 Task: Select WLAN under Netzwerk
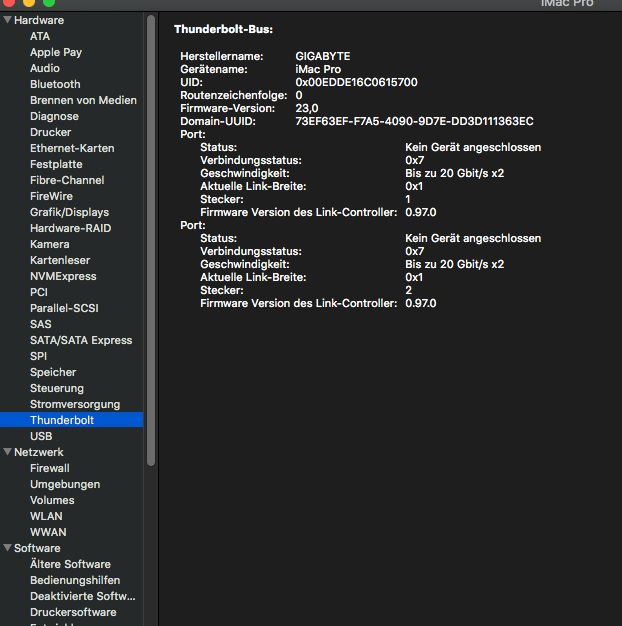[46, 516]
